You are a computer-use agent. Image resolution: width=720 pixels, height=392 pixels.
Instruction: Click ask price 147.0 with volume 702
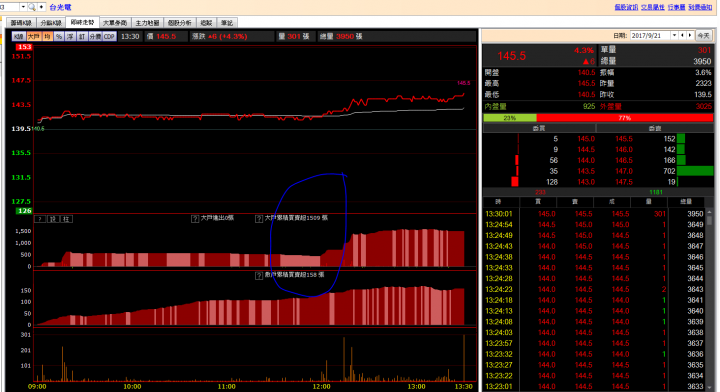point(624,171)
